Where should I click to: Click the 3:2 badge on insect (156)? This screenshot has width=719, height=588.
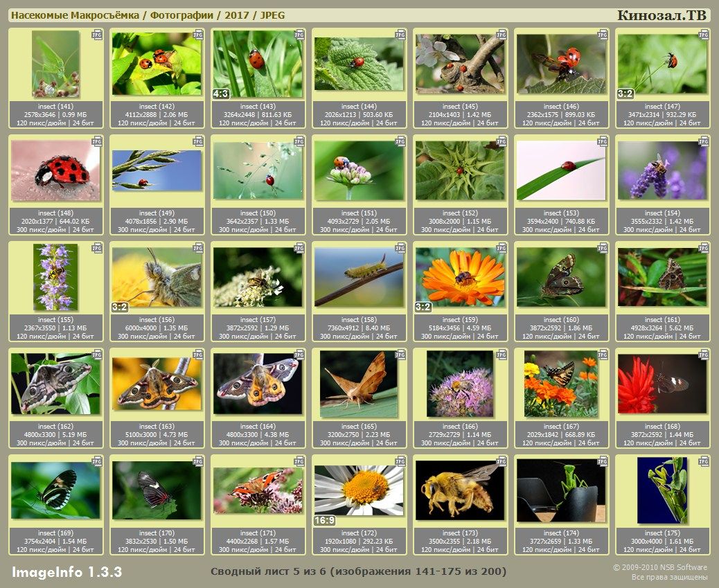pos(120,307)
